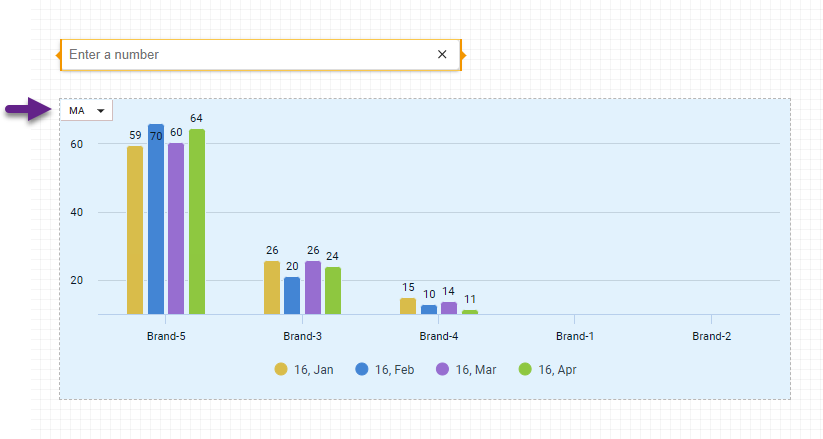Select Brand-5 blue February bar
This screenshot has height=439, width=823.
tap(156, 220)
